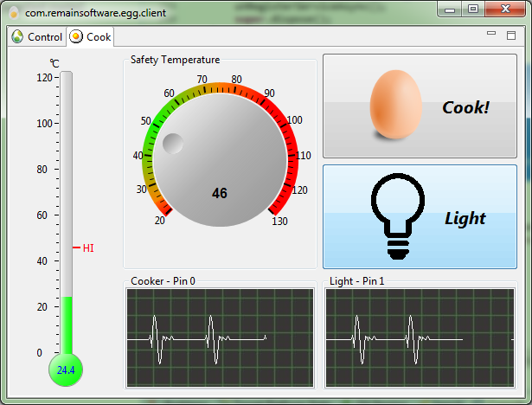Click the light bulb icon
Screen dimensions: 532x405
tap(397, 215)
